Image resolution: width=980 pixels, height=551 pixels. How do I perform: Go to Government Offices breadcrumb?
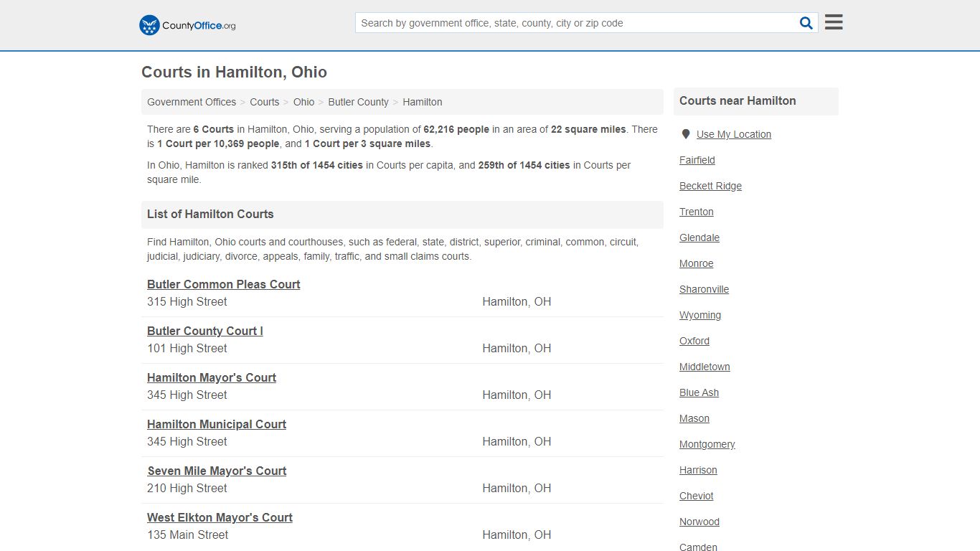[192, 102]
